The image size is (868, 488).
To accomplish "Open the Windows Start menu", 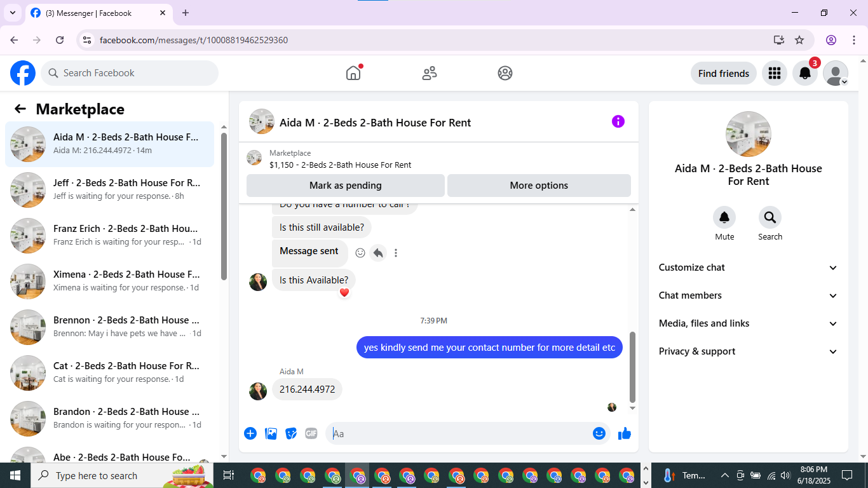I will [x=15, y=475].
